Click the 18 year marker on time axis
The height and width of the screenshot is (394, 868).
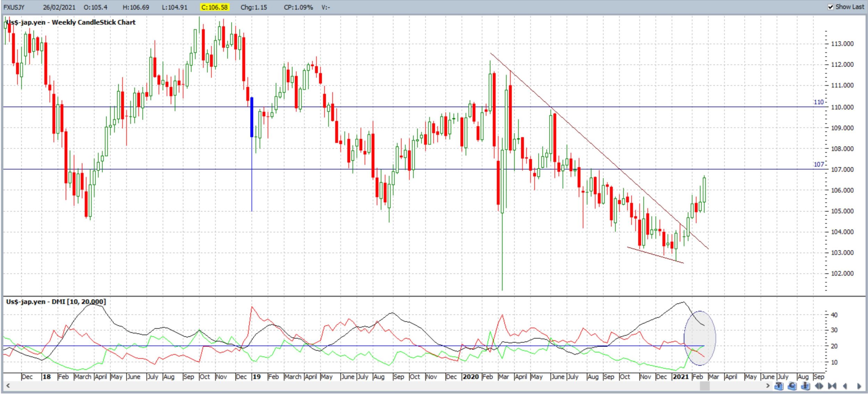pyautogui.click(x=47, y=377)
